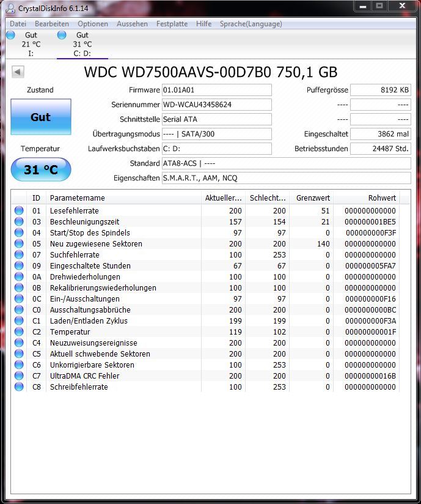Click the Grenzwert value 140
Screen dimensions: 421x504
(x=323, y=243)
